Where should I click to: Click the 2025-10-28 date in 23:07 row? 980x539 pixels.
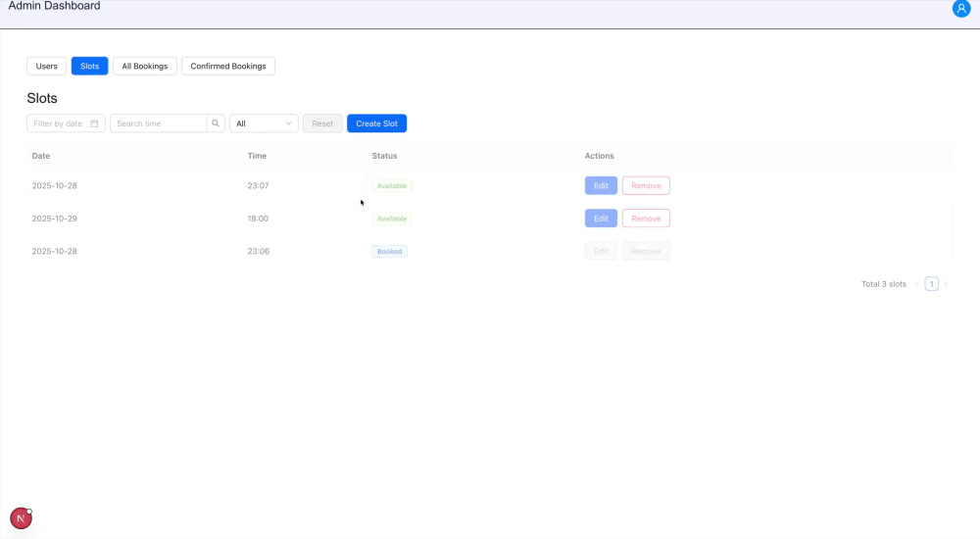click(54, 186)
